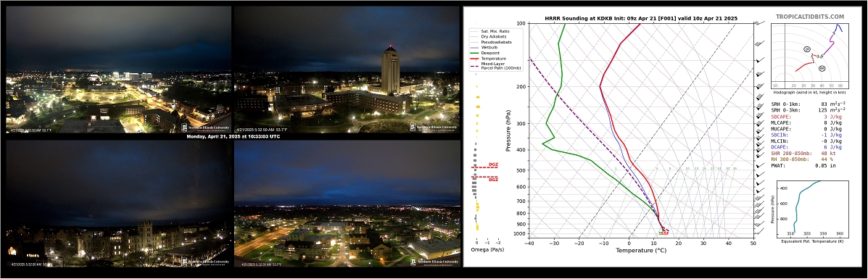Click the hodograph wind plot
868x279 pixels.
click(x=810, y=55)
